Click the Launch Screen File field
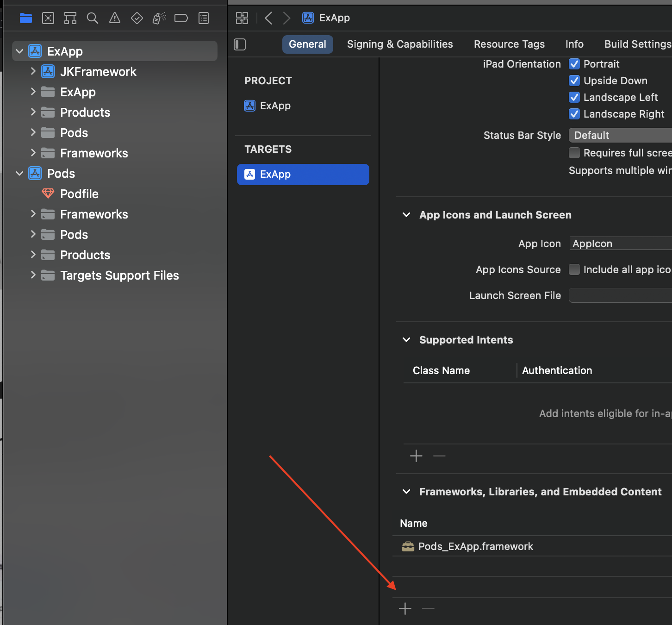The width and height of the screenshot is (672, 625). pos(620,295)
